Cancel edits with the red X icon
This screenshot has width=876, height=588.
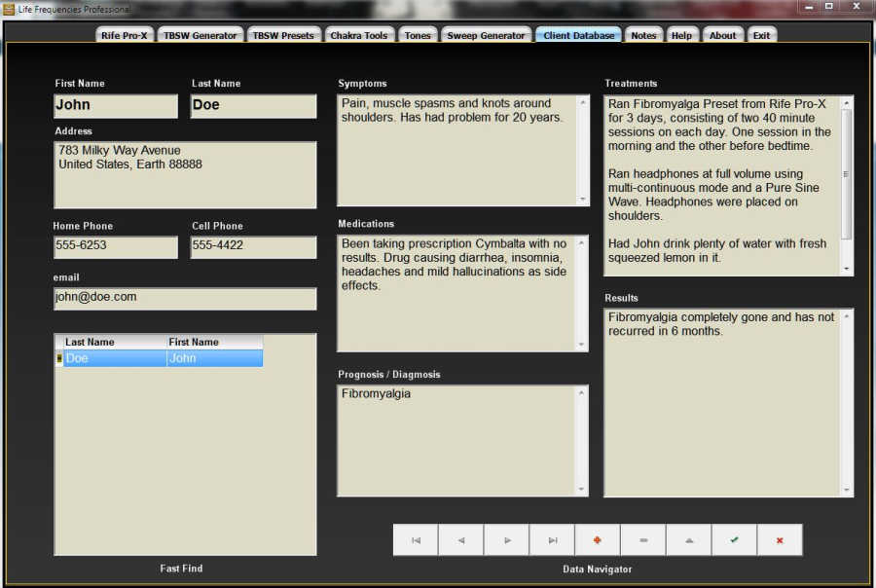point(779,540)
